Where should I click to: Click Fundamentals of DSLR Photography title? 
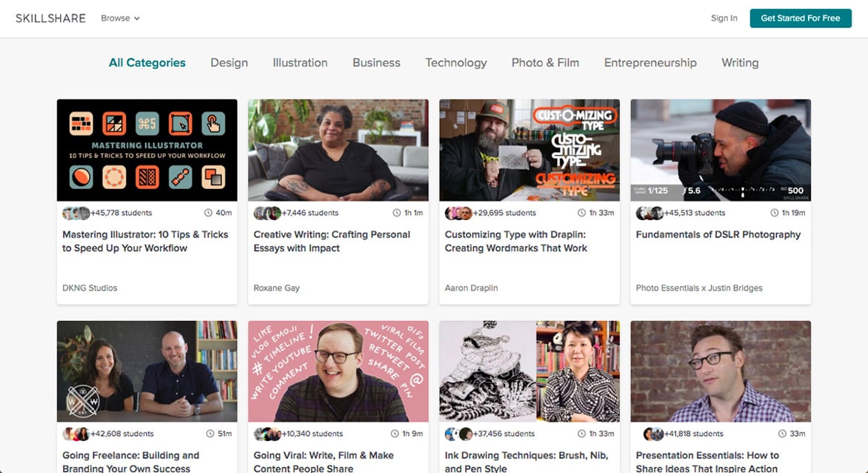coord(718,234)
